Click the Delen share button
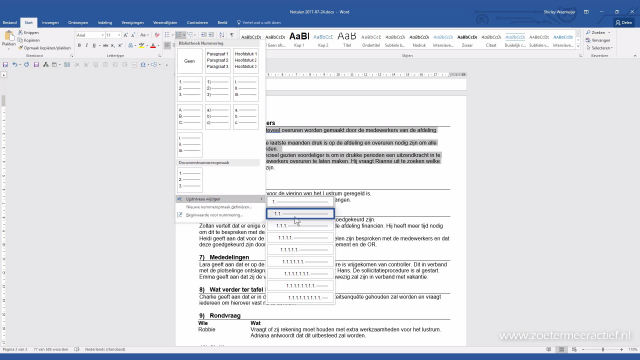The width and height of the screenshot is (640, 360). click(x=624, y=22)
